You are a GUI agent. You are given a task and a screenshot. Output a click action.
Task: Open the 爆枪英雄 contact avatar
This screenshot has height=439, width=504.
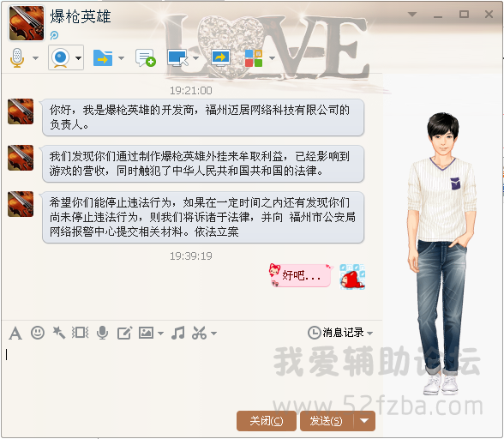(27, 23)
